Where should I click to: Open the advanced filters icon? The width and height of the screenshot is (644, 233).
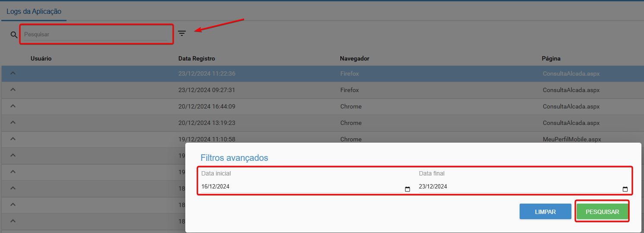(182, 33)
